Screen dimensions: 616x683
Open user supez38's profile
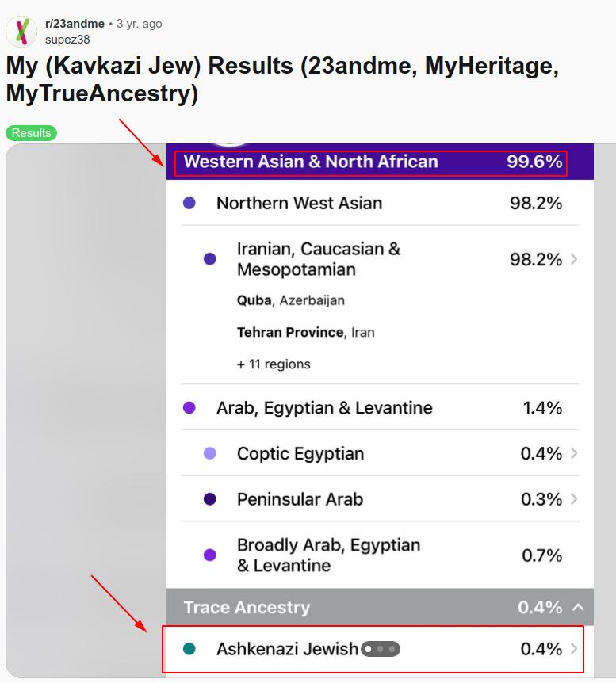pos(67,39)
